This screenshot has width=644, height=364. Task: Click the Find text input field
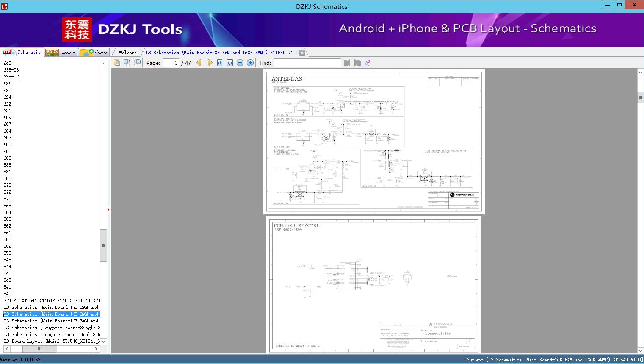[x=307, y=63]
